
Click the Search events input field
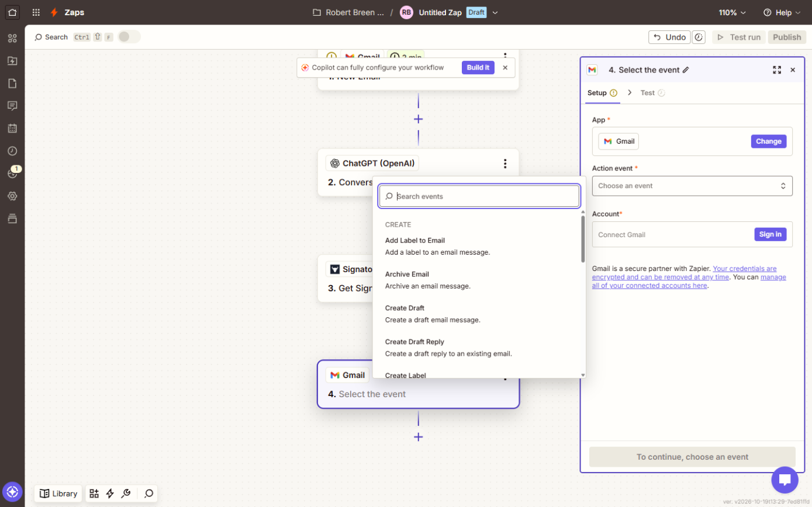point(479,196)
